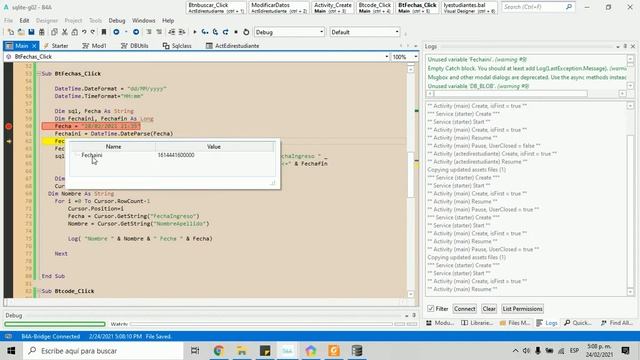Step over the current line

click(215, 32)
